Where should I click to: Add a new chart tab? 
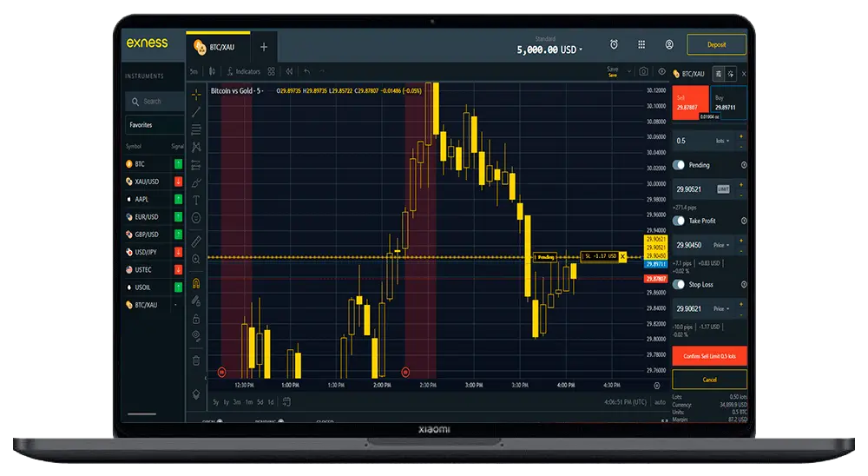264,47
